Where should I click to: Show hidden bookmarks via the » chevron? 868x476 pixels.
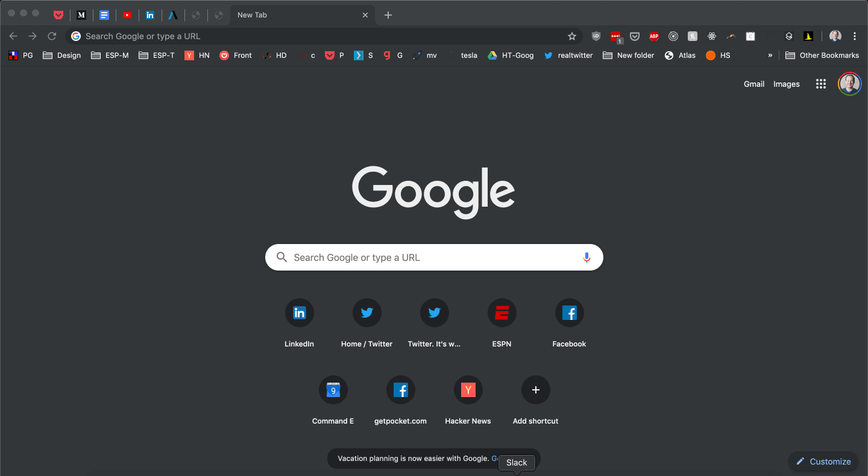pyautogui.click(x=770, y=55)
